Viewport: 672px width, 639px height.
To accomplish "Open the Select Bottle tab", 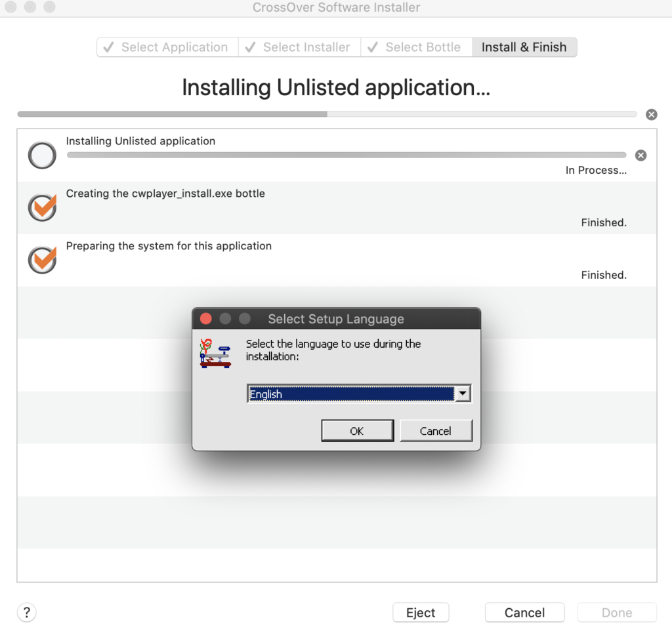I will [x=416, y=47].
